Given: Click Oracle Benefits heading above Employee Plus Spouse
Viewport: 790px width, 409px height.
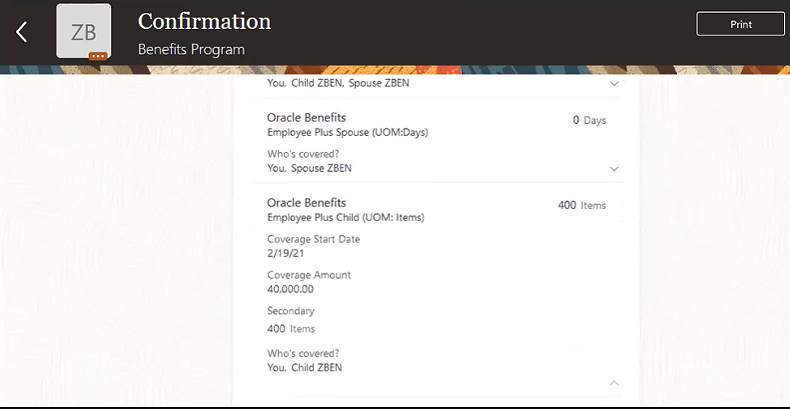Looking at the screenshot, I should tap(306, 117).
